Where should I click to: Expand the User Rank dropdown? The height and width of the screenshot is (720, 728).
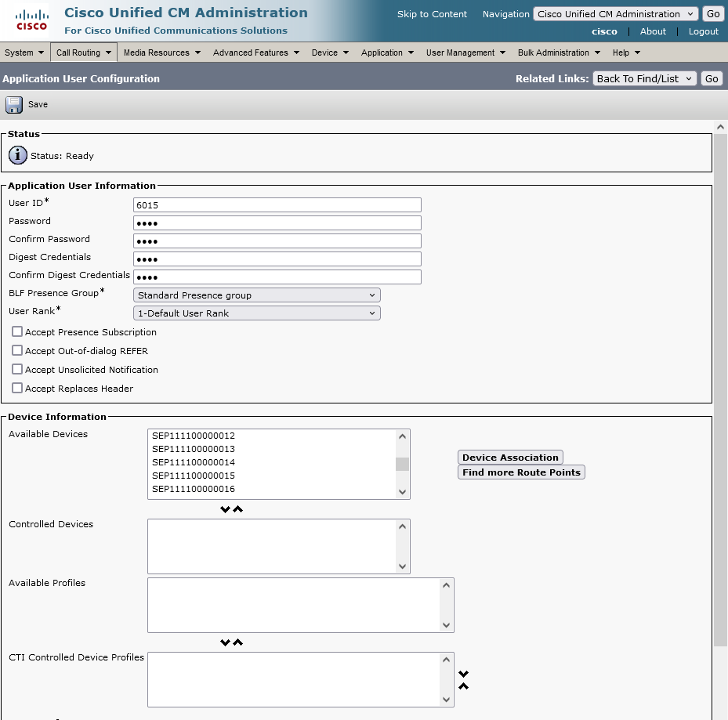coord(257,313)
